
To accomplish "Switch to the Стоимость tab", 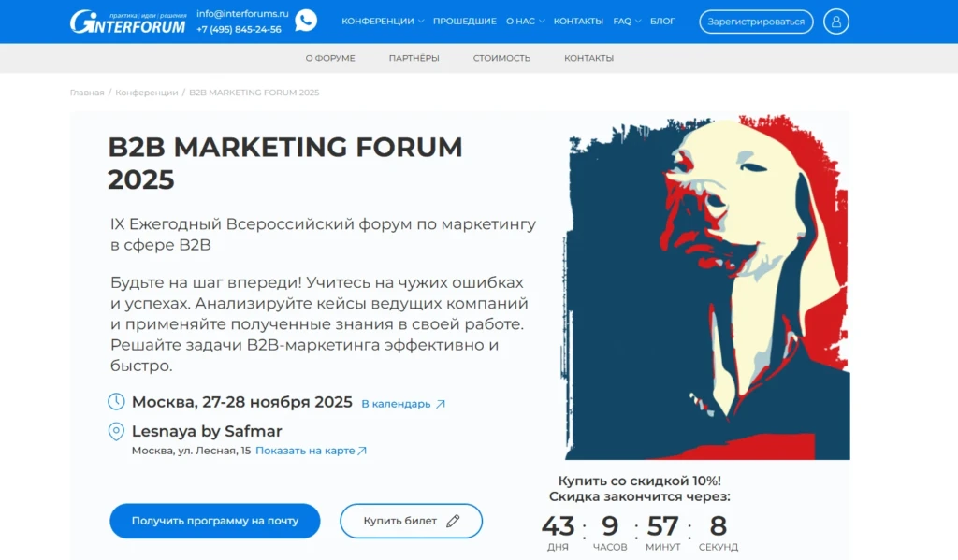I will pyautogui.click(x=501, y=58).
